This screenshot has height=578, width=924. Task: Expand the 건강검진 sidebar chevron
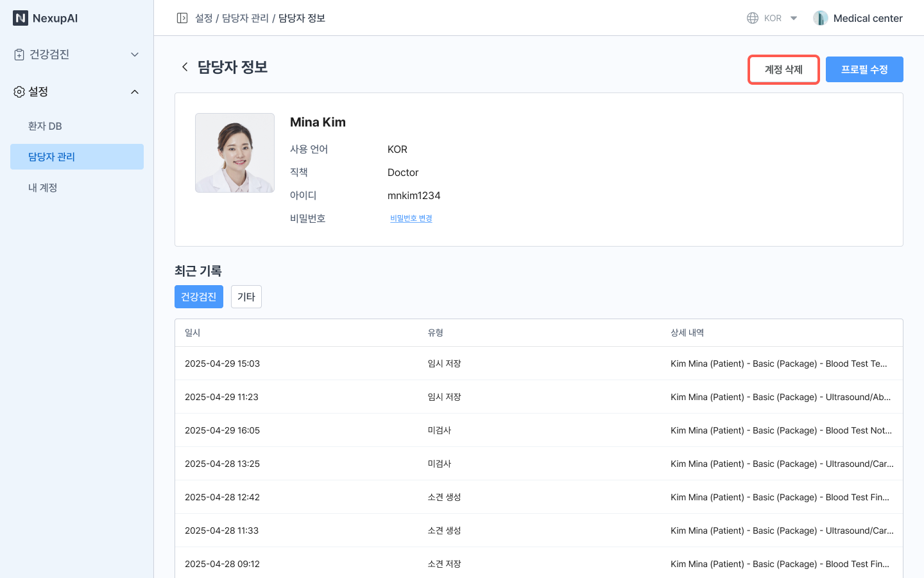[x=135, y=55]
